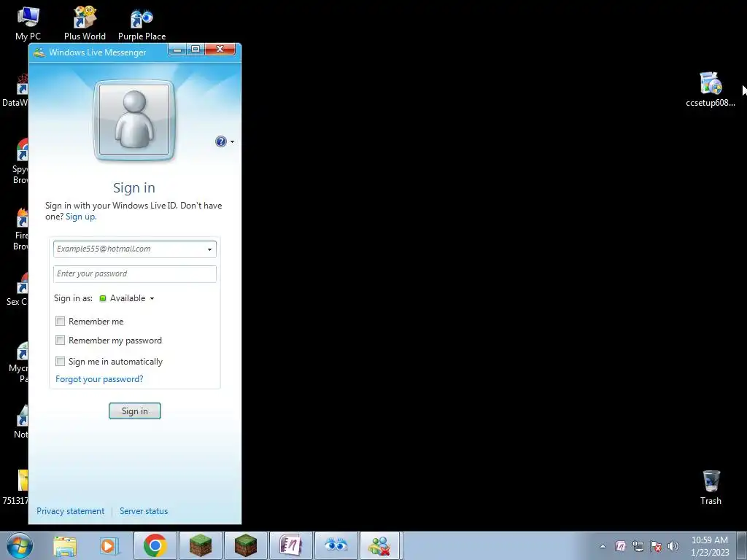
Task: Open the taskbar clock showing 10:59 AM
Action: click(710, 546)
